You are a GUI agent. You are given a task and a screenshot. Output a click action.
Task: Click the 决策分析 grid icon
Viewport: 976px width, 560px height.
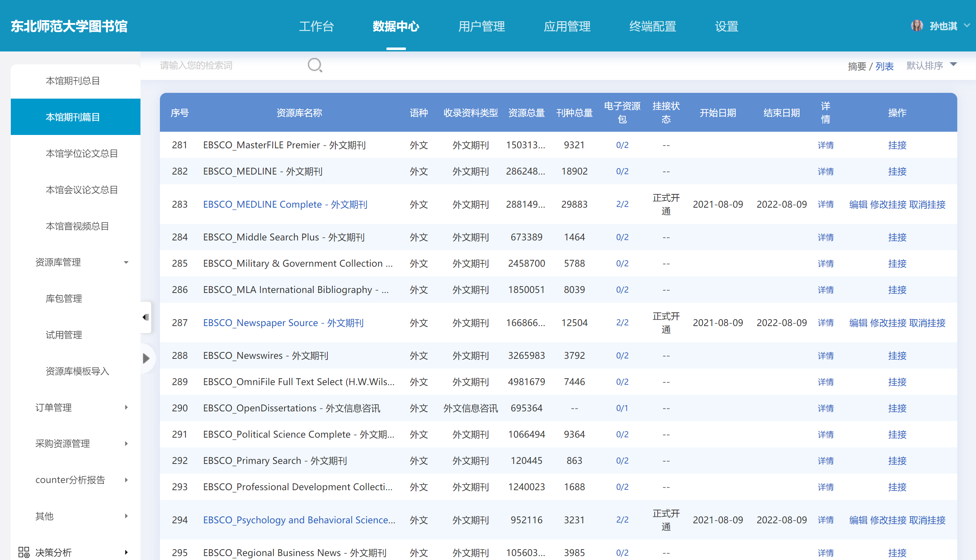click(24, 552)
